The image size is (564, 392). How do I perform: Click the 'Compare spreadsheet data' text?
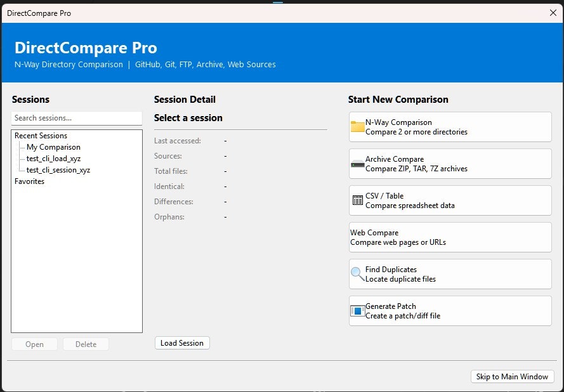[410, 206]
